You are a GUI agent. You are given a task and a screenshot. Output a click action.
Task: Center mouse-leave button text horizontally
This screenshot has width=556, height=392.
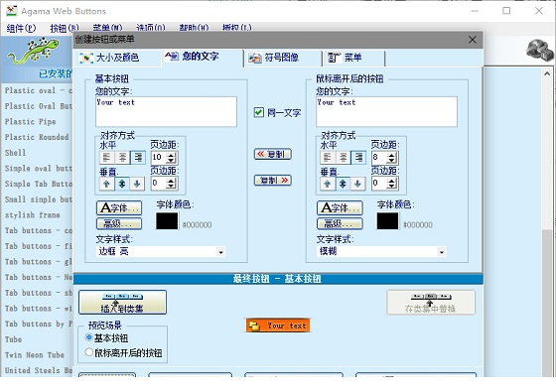pos(343,158)
